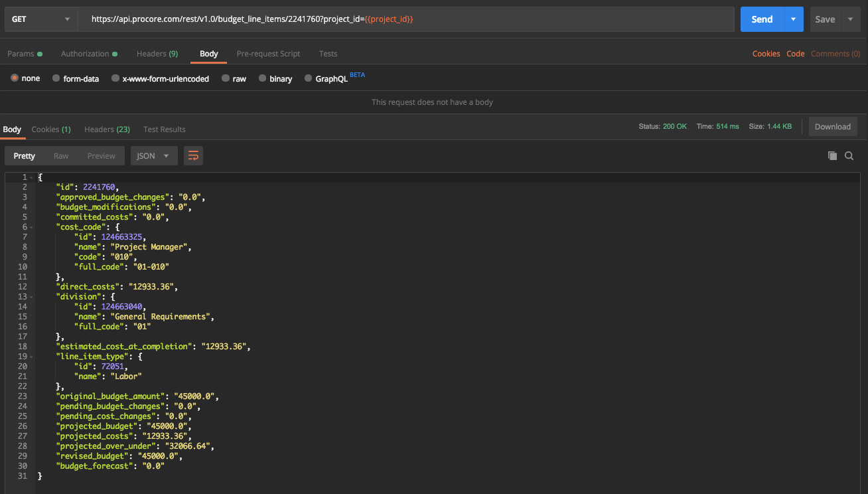Open the JSON format dropdown
The height and width of the screenshot is (494, 868).
tap(154, 156)
